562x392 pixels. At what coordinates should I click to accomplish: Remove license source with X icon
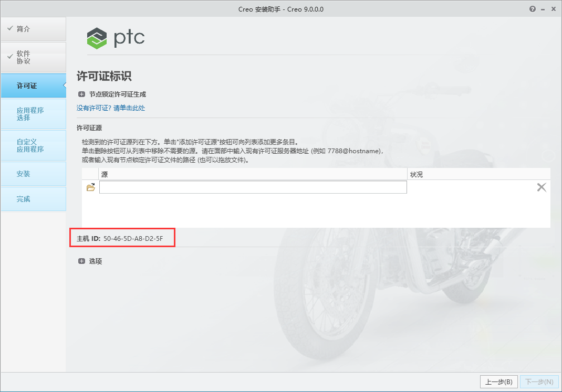coord(541,187)
